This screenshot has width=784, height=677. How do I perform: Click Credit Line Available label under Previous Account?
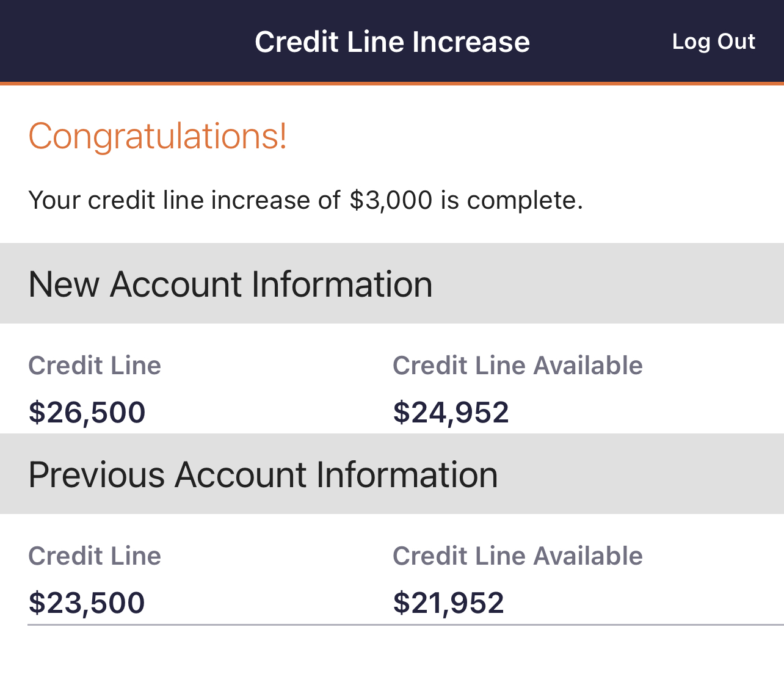[517, 556]
